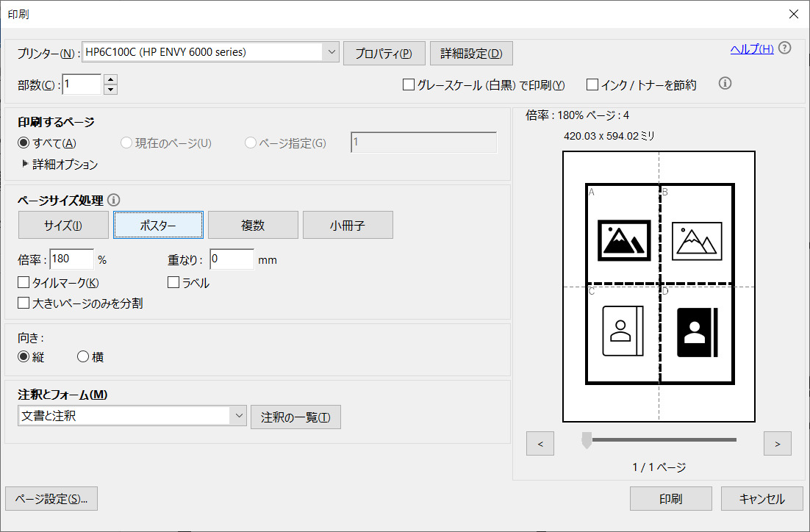810x532 pixels.
Task: Close the print dialog with X
Action: point(793,14)
